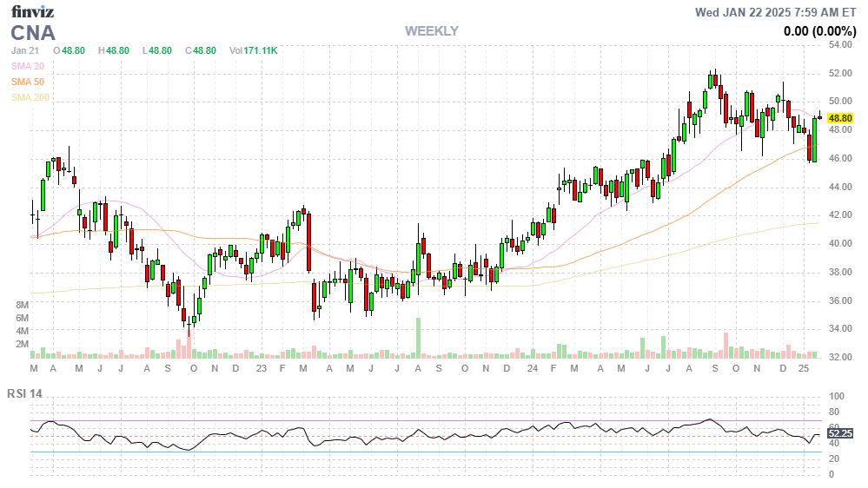Select the 23 year marker on time axis

click(x=262, y=369)
